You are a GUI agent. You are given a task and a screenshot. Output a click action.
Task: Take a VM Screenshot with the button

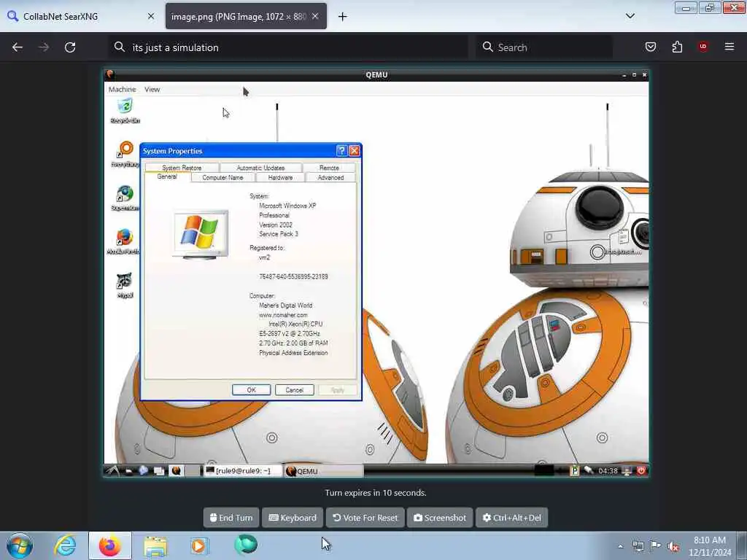[x=440, y=518]
